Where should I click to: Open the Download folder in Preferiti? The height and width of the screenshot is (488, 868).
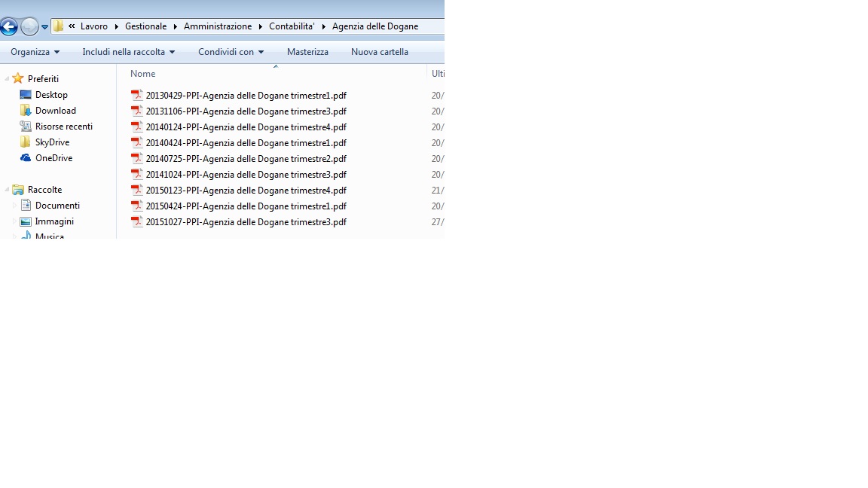coord(55,111)
